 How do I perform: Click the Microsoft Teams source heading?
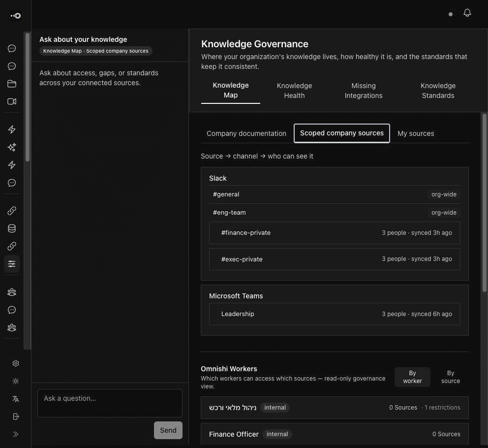[236, 296]
